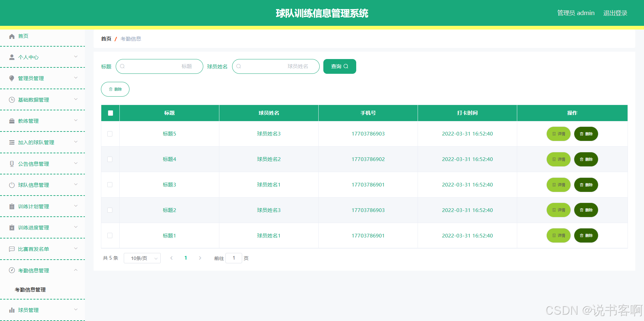
Task: Expand the 加入的球队管理 chevron
Action: tap(76, 142)
